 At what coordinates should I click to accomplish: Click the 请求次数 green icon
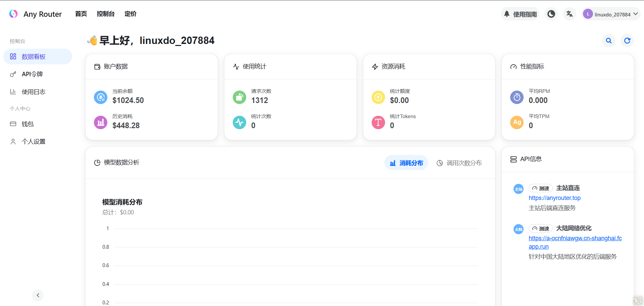click(239, 97)
